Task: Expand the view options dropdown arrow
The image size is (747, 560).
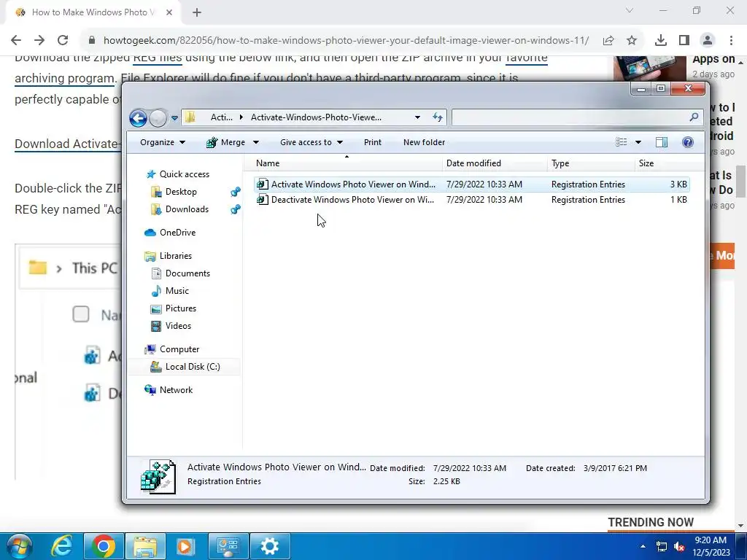Action: click(638, 142)
